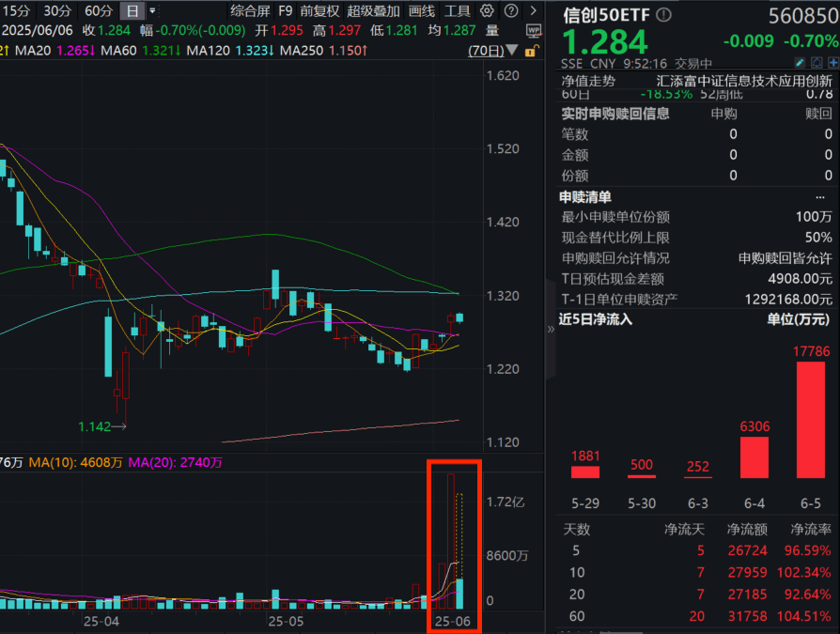Click the blue plus icon beside the bell
840x634 pixels.
[834, 61]
